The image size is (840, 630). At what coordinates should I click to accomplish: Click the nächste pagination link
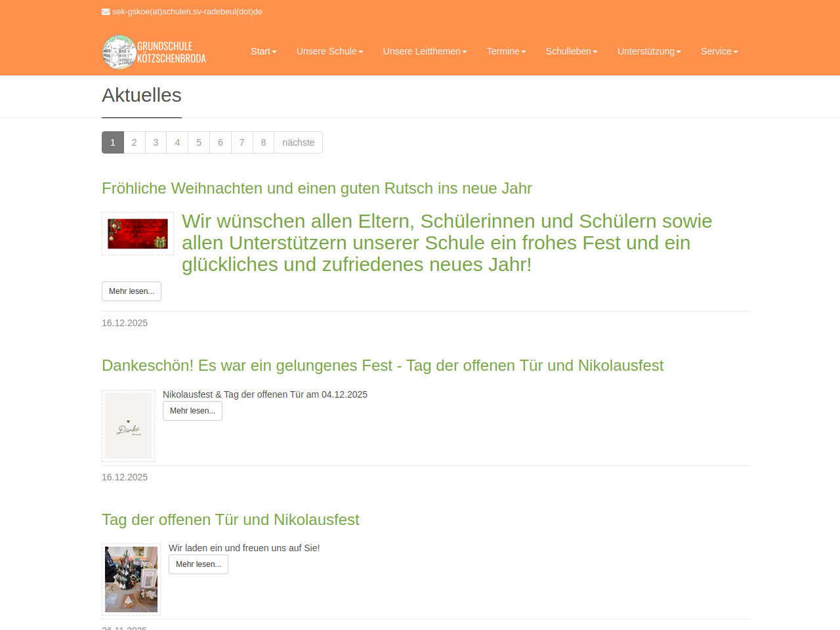point(298,142)
